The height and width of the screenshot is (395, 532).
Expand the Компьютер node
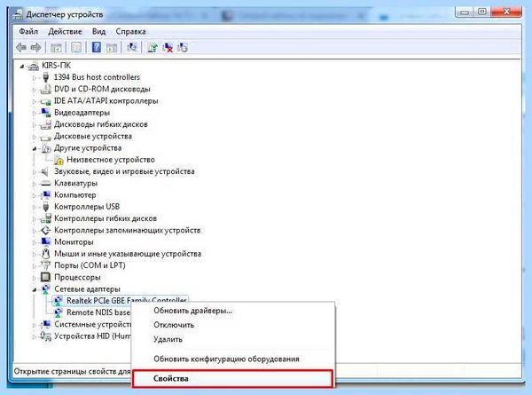[35, 195]
